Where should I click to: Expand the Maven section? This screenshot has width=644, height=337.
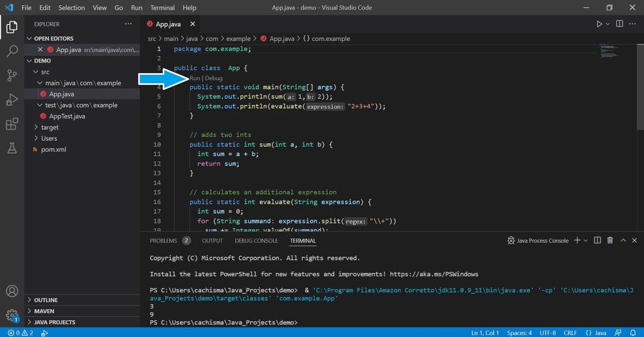click(x=82, y=311)
